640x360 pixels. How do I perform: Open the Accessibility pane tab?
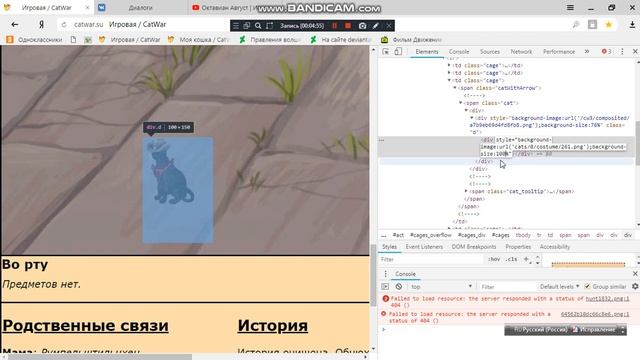click(x=555, y=247)
